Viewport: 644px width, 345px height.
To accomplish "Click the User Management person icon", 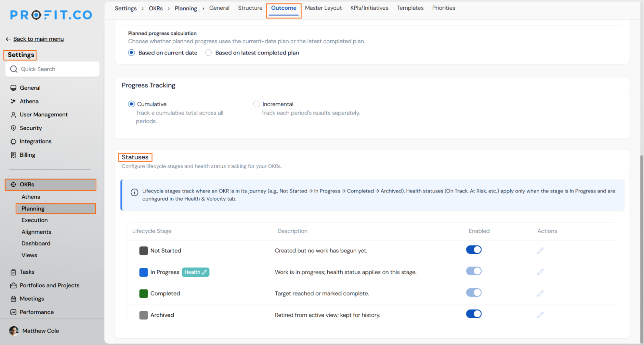I will (13, 115).
